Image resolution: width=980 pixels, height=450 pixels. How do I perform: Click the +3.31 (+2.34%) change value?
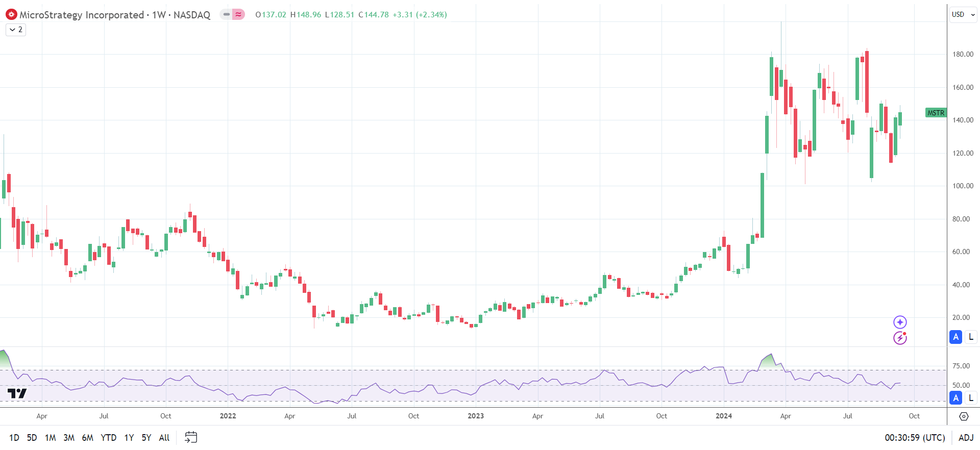420,15
